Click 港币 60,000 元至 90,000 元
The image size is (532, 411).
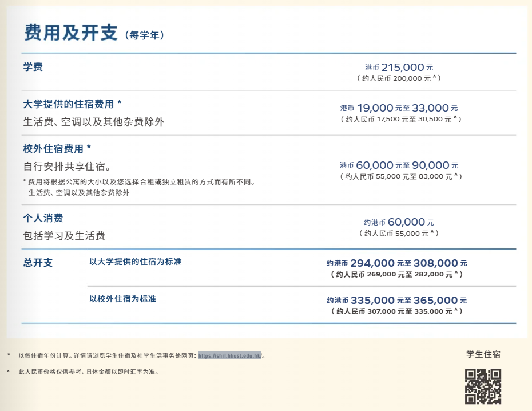pyautogui.click(x=399, y=165)
